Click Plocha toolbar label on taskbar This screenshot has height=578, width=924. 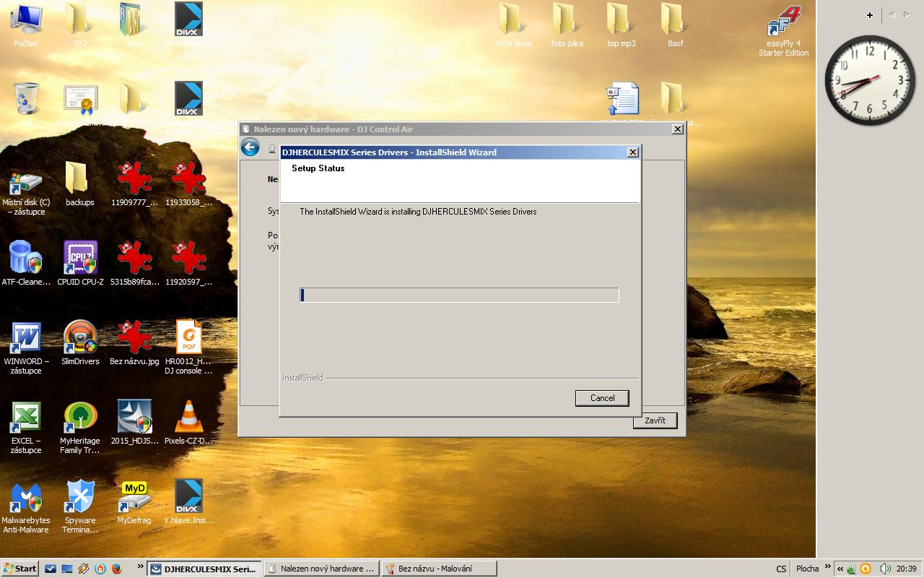coord(807,569)
